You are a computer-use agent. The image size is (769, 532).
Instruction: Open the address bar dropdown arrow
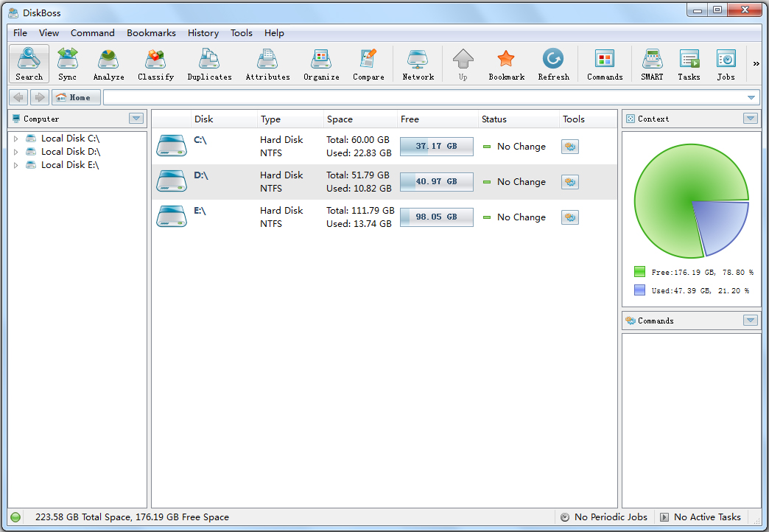click(x=751, y=97)
